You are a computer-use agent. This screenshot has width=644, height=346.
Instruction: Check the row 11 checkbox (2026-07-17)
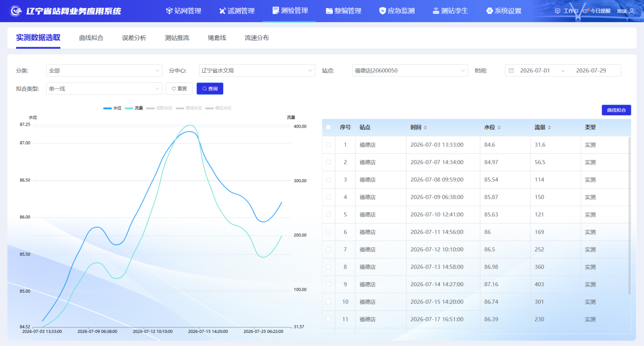(328, 319)
